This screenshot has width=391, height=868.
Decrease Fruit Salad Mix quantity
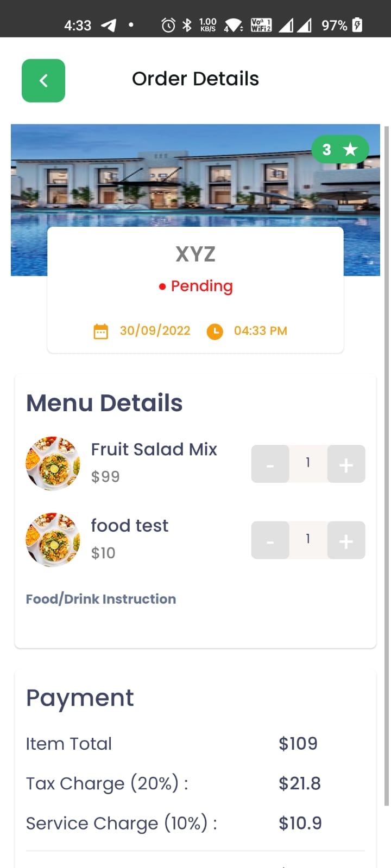click(x=270, y=464)
